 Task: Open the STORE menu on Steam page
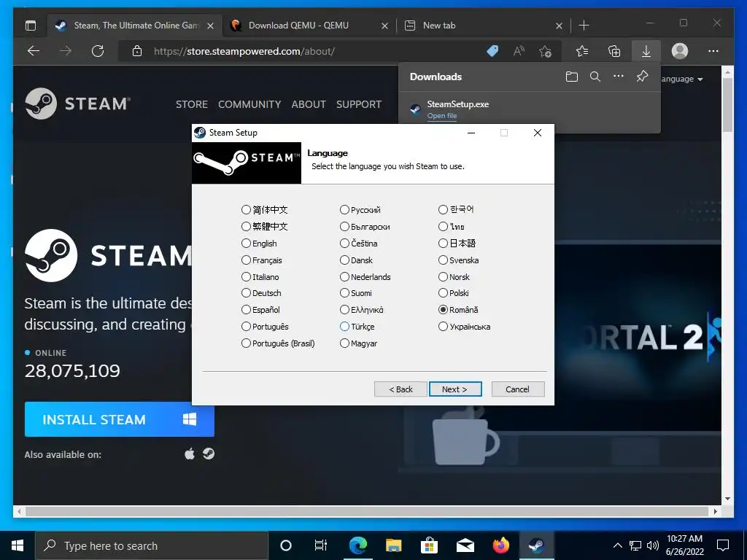tap(192, 104)
